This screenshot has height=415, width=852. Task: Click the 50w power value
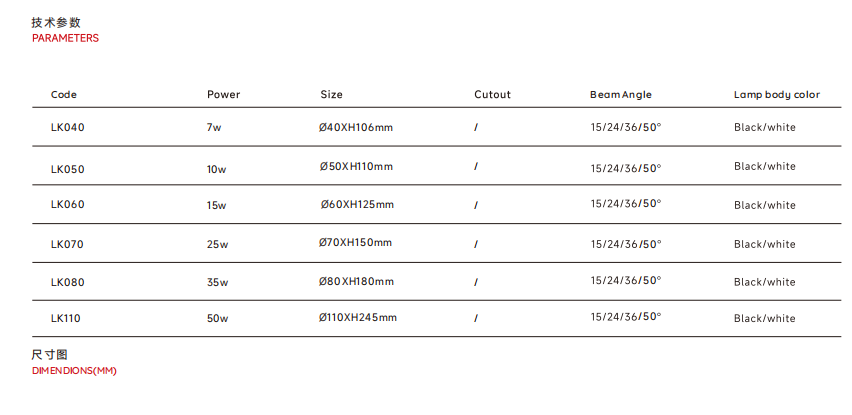coord(217,319)
